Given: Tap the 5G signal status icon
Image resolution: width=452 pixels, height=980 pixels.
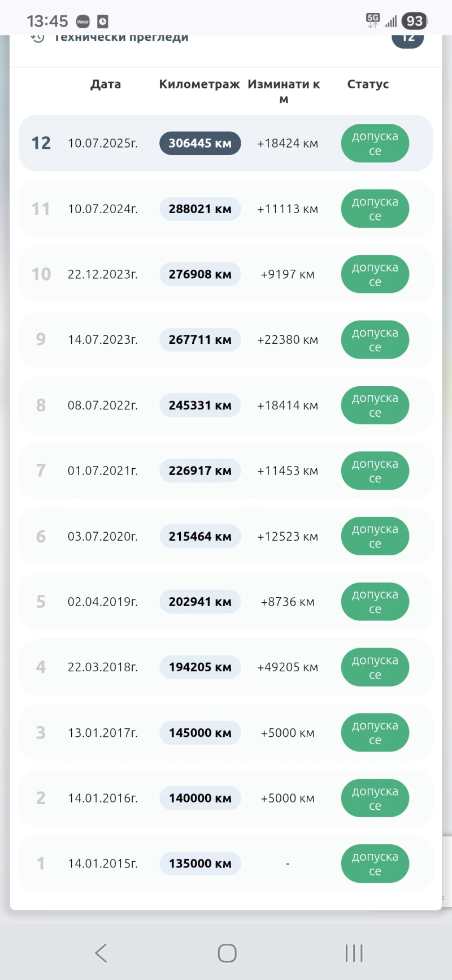Looking at the screenshot, I should click(373, 20).
